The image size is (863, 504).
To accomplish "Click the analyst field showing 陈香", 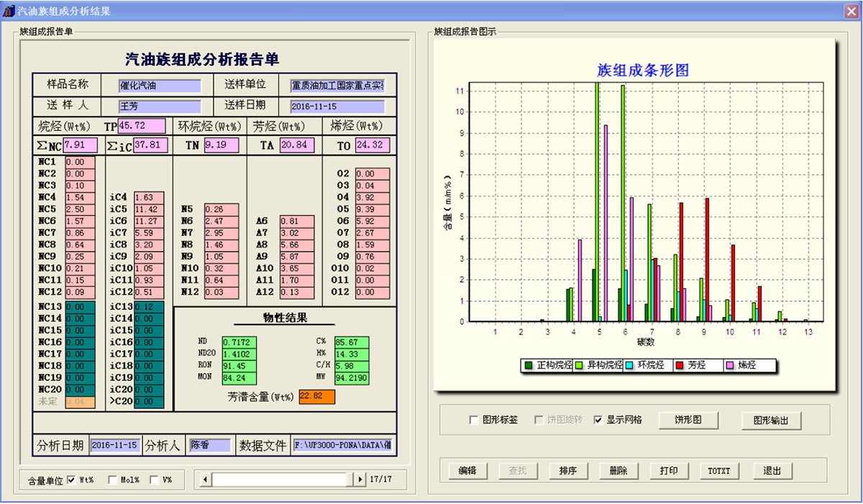I will [x=208, y=444].
